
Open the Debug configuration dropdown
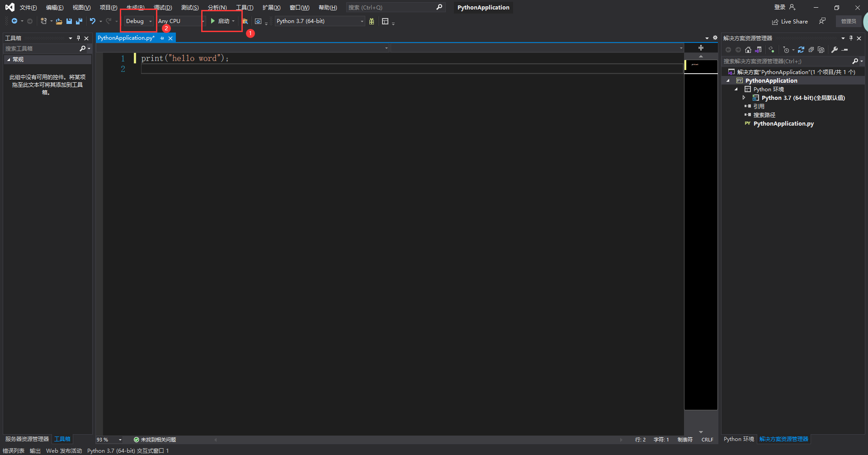[151, 21]
